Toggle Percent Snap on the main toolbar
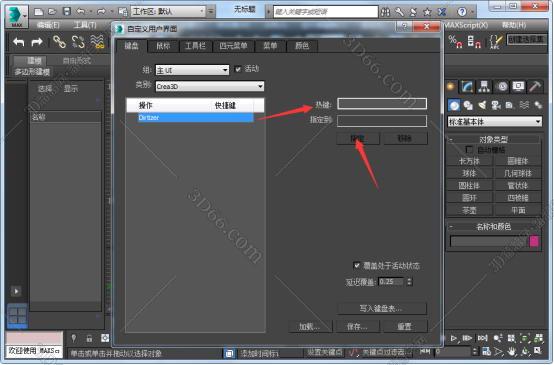 tap(455, 42)
